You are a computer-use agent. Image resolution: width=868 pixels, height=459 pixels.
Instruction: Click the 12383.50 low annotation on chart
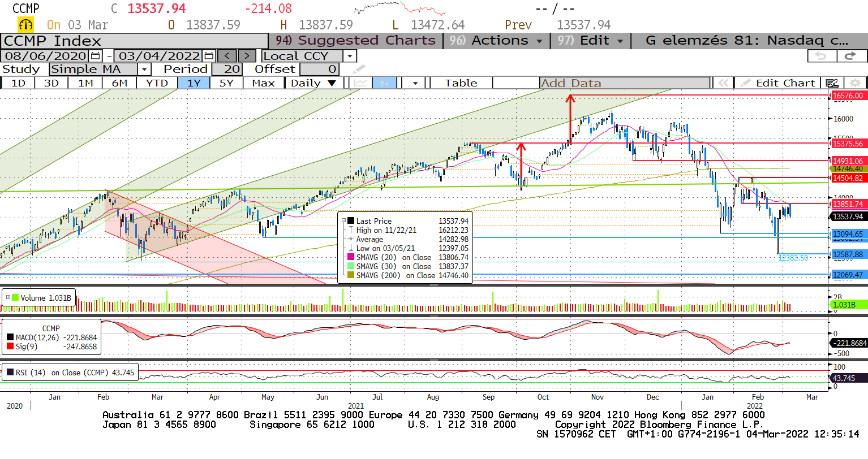point(793,258)
